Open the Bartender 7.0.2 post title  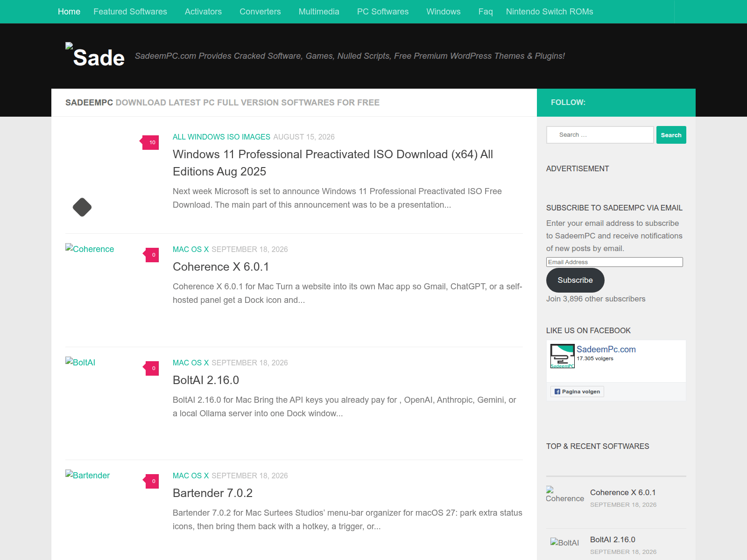click(212, 493)
